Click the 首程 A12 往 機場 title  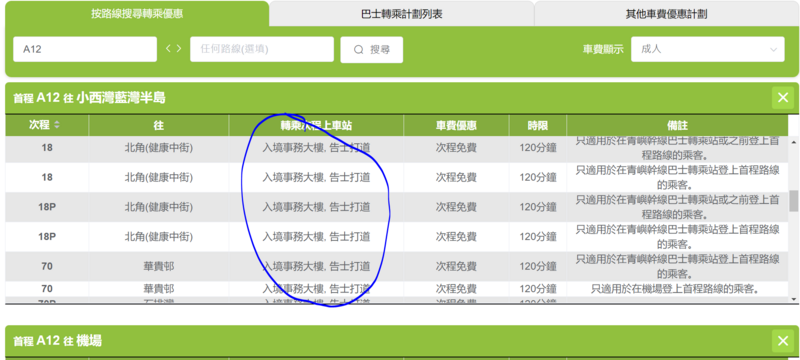click(x=57, y=341)
